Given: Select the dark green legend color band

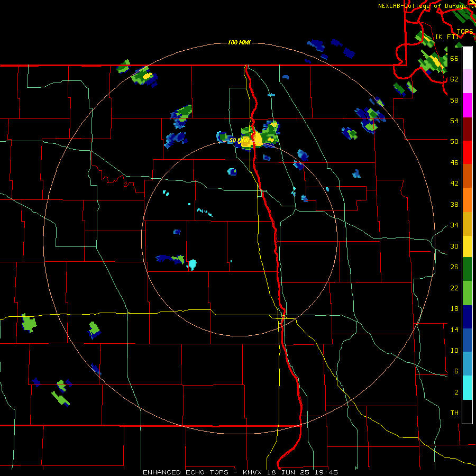Looking at the screenshot, I should point(467,269).
